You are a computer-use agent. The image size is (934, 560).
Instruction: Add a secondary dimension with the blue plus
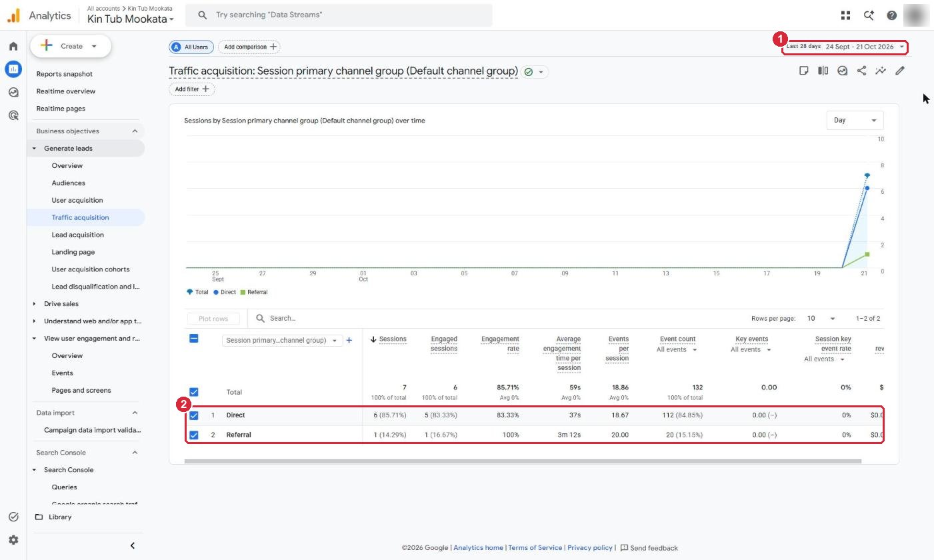tap(349, 340)
